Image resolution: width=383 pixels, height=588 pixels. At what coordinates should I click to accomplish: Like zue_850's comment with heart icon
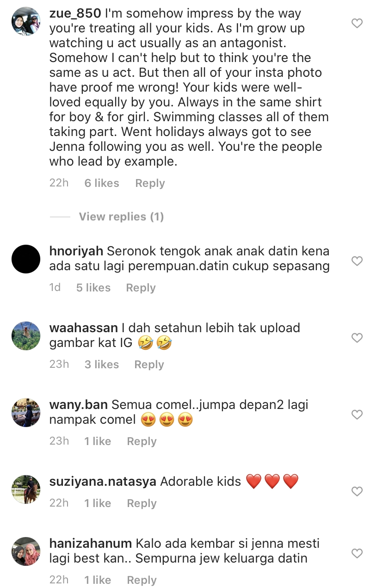pos(357,23)
